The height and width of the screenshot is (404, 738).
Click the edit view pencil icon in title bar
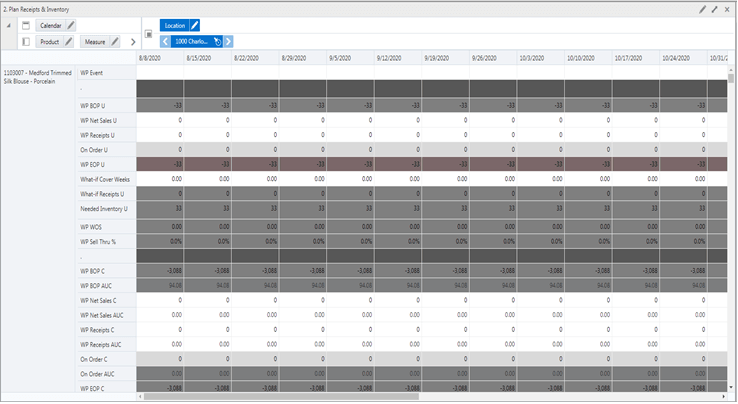tap(702, 9)
